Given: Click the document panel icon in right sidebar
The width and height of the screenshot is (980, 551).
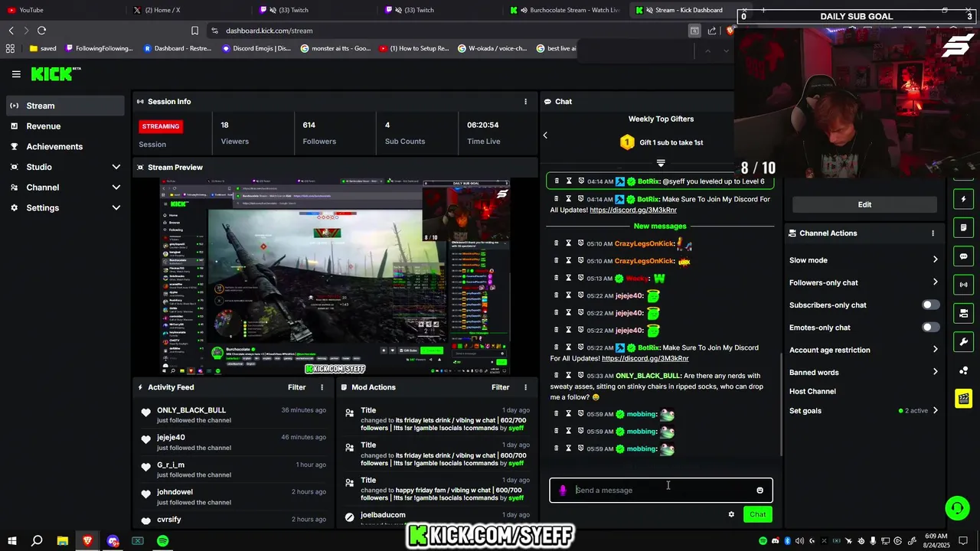Looking at the screenshot, I should coord(964,227).
